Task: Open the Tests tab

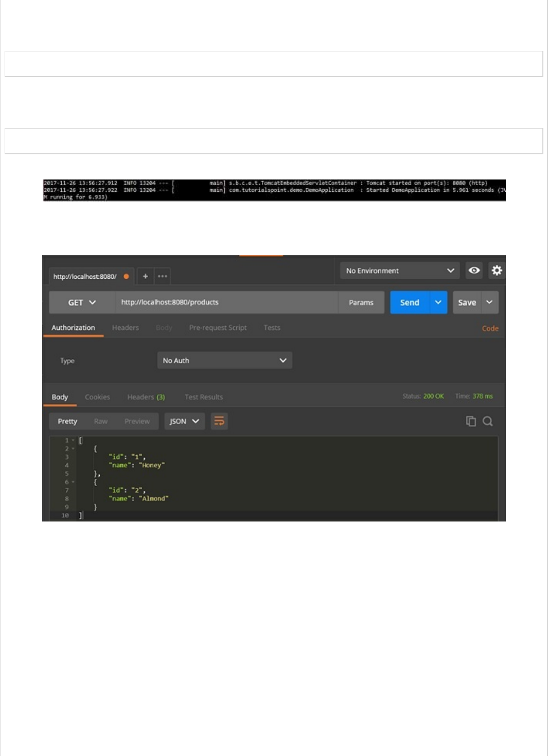Action: click(x=272, y=328)
